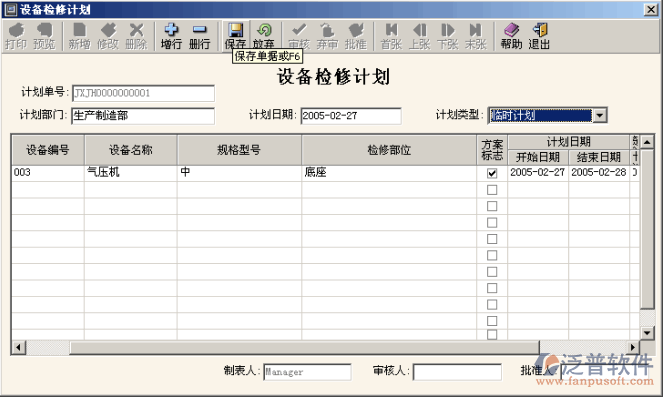
Task: Click the 设备名称 column header
Action: pyautogui.click(x=131, y=150)
